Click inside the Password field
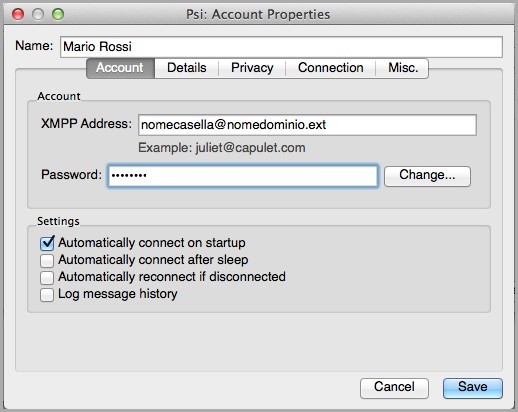Image resolution: width=518 pixels, height=412 pixels. [243, 176]
